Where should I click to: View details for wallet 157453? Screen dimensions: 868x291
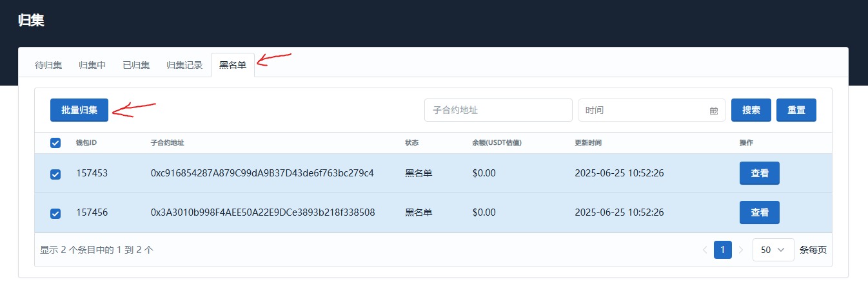tap(759, 173)
